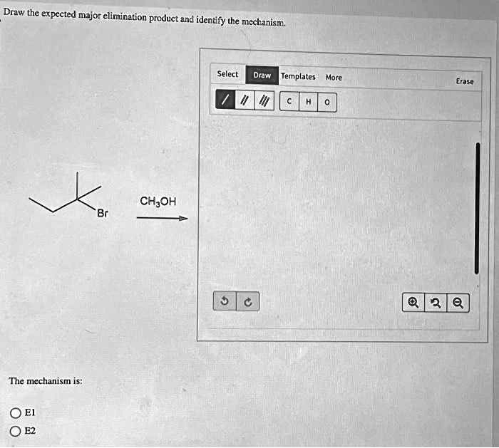
Task: Switch to the Draw tab
Action: pyautogui.click(x=262, y=75)
